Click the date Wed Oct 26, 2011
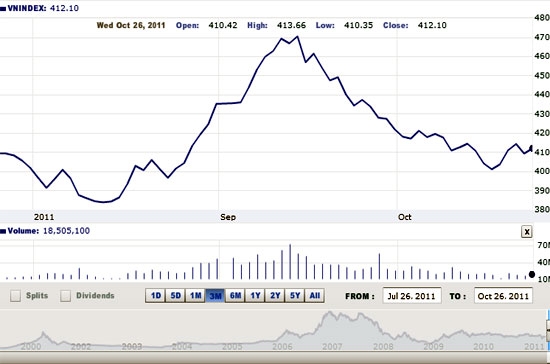 [131, 25]
